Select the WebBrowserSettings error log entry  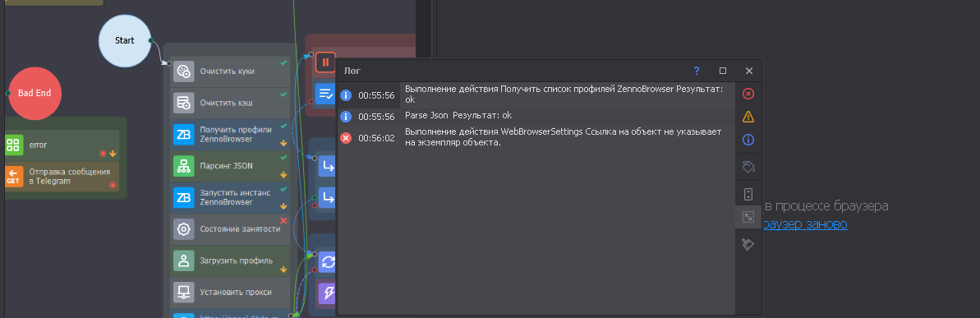(536, 138)
